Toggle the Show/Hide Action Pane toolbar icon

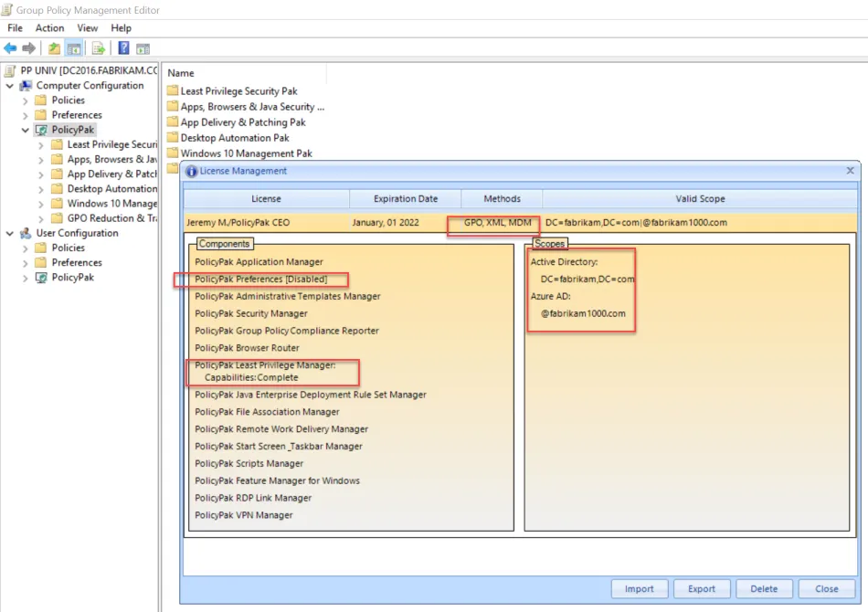pyautogui.click(x=143, y=48)
